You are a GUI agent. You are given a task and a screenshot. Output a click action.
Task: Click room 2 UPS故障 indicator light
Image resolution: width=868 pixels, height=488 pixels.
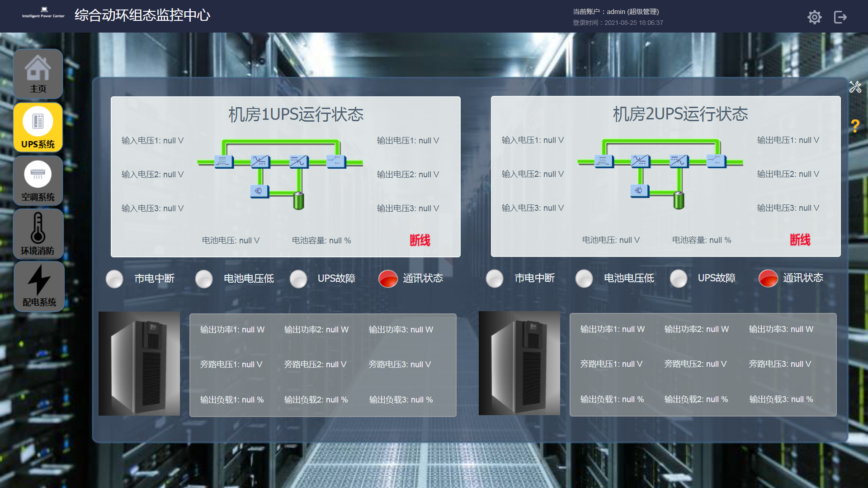pos(679,279)
